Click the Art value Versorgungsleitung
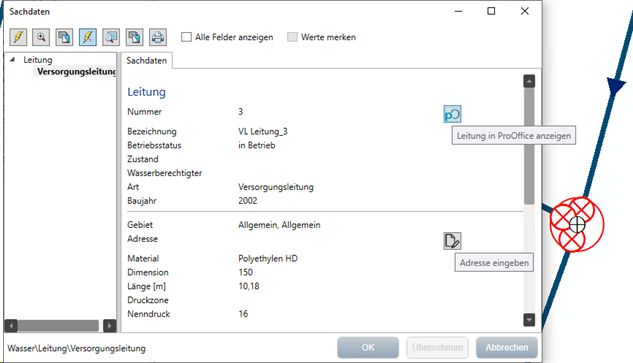This screenshot has height=363, width=633. pyautogui.click(x=276, y=187)
